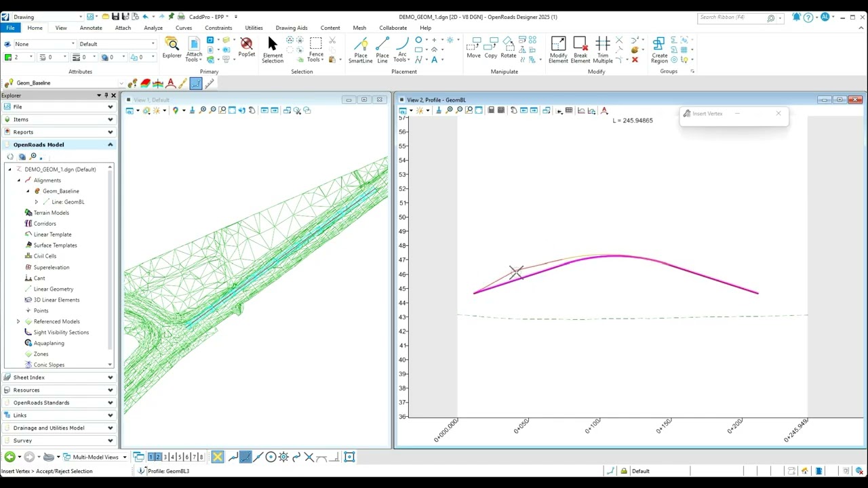Toggle the highlighted keypoint snap mode button
This screenshot has width=868, height=488.
(245, 457)
